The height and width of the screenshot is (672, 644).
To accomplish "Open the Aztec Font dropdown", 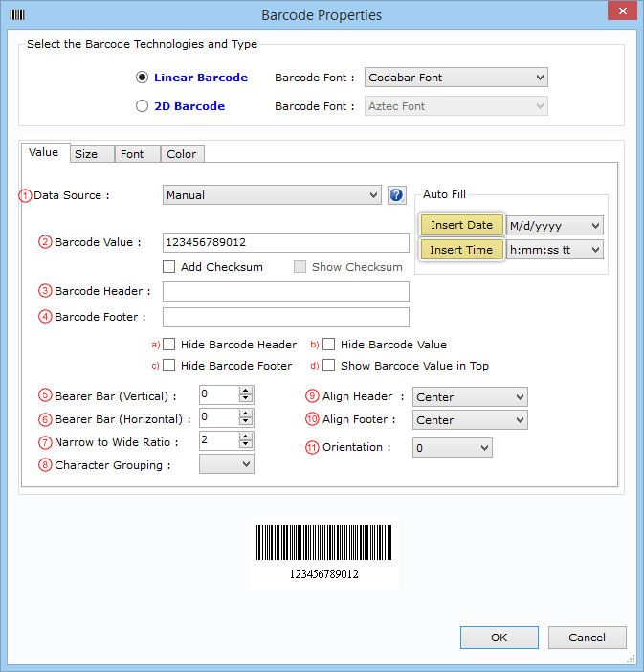I will pyautogui.click(x=455, y=106).
